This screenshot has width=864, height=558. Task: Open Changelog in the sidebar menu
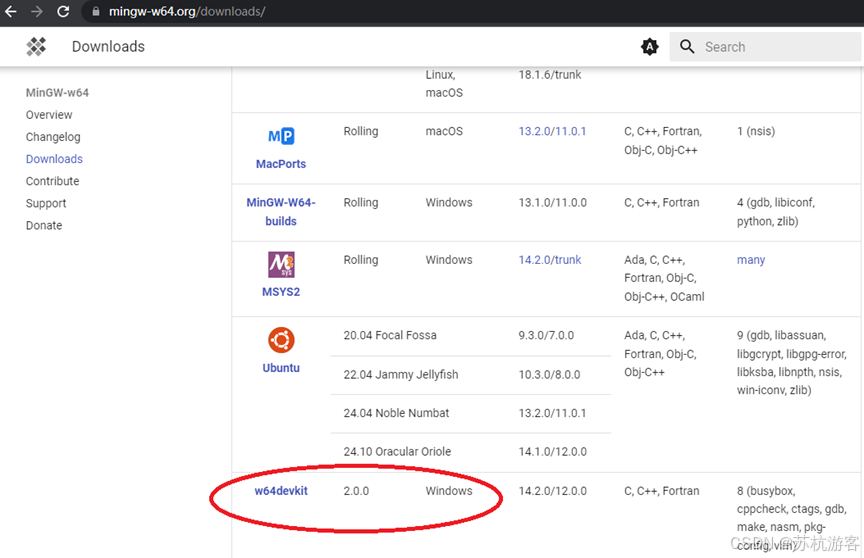tap(53, 137)
